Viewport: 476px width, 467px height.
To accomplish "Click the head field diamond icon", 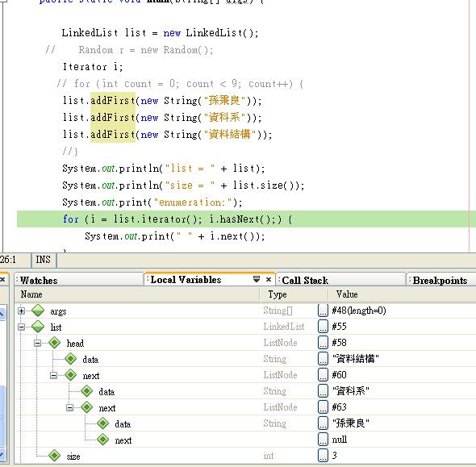I will click(54, 343).
